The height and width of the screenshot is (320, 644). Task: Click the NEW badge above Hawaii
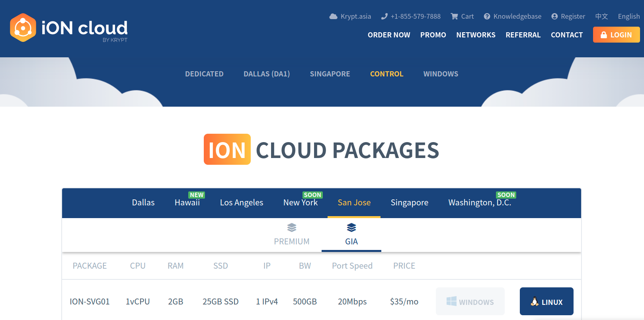(197, 195)
